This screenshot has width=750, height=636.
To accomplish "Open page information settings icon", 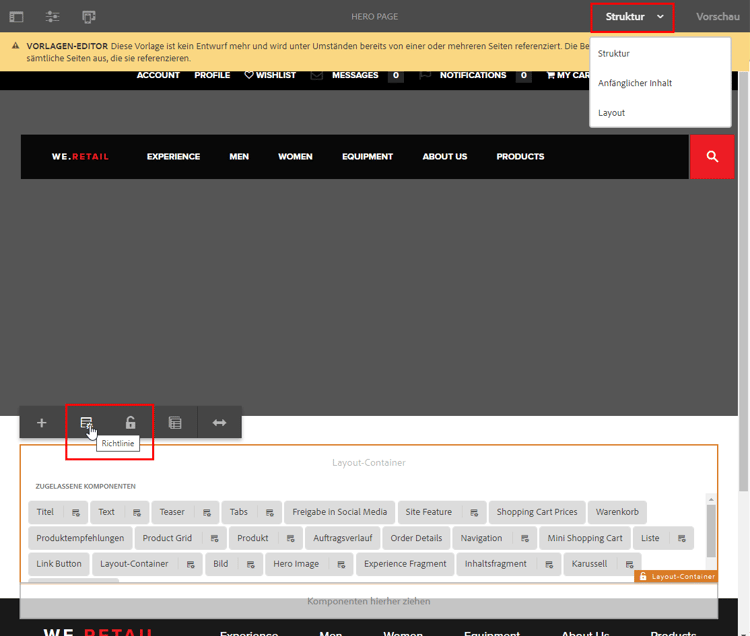I will coord(52,17).
